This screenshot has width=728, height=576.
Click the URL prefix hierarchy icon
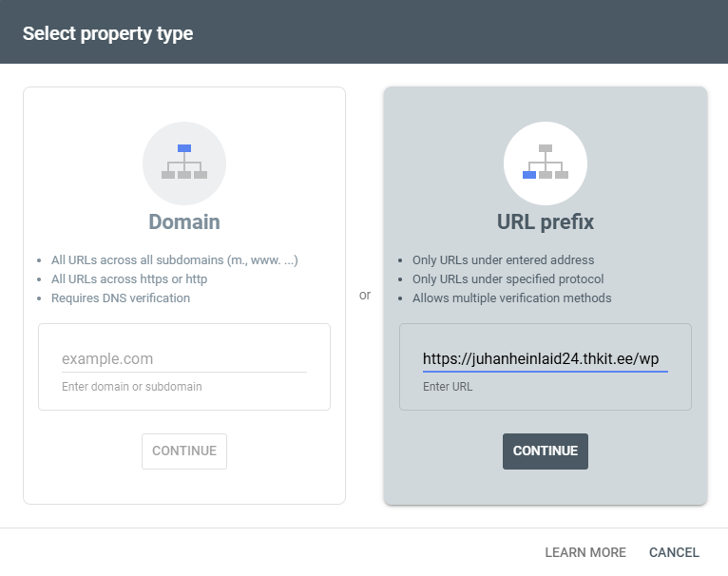546,163
